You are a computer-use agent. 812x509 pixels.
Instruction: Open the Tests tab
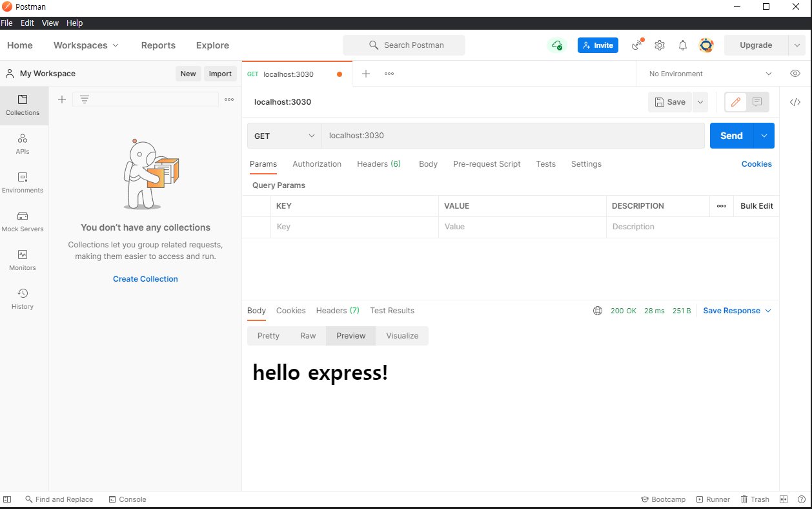545,164
